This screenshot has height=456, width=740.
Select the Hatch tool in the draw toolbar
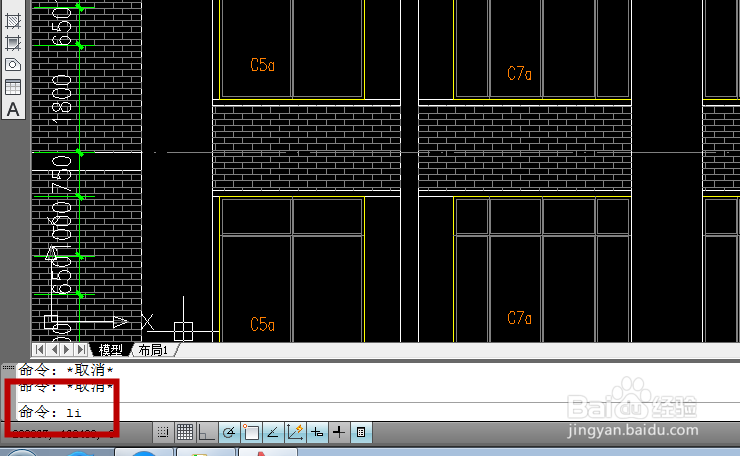(x=13, y=20)
